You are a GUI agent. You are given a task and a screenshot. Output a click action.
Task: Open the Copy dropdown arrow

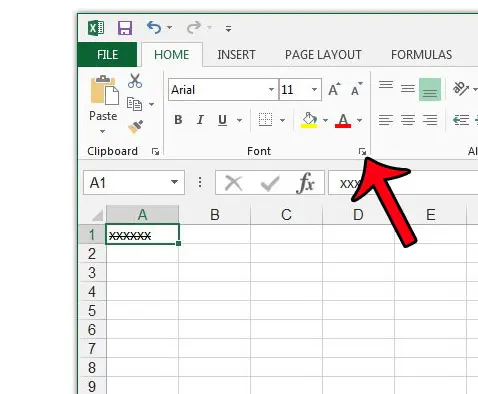click(152, 104)
